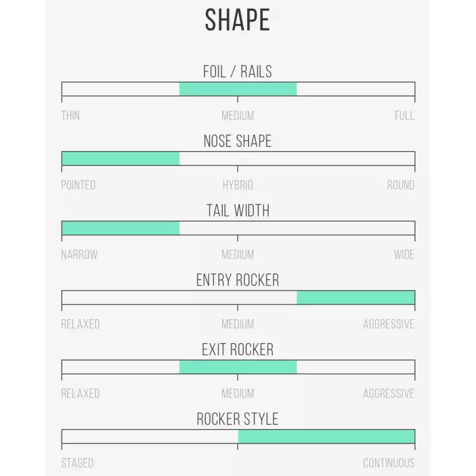Click the SHAPE heading
The image size is (476, 476).
237,21
